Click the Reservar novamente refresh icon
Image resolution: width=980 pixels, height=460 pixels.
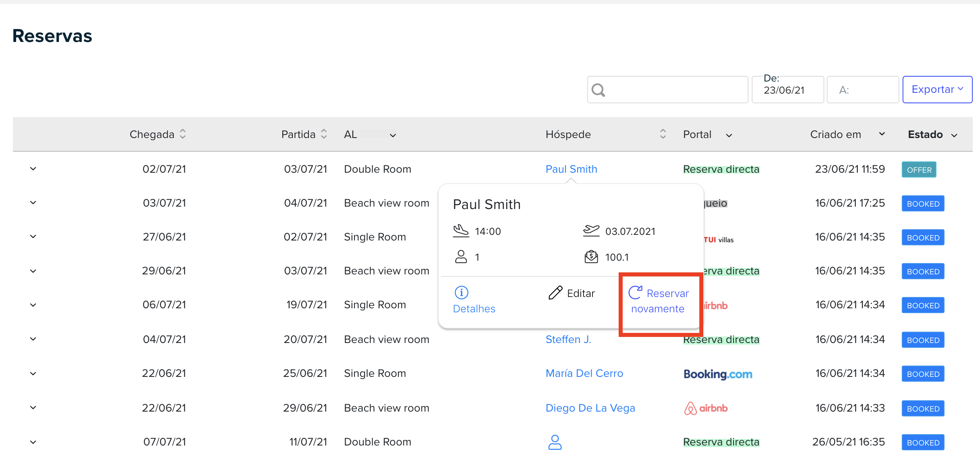635,293
